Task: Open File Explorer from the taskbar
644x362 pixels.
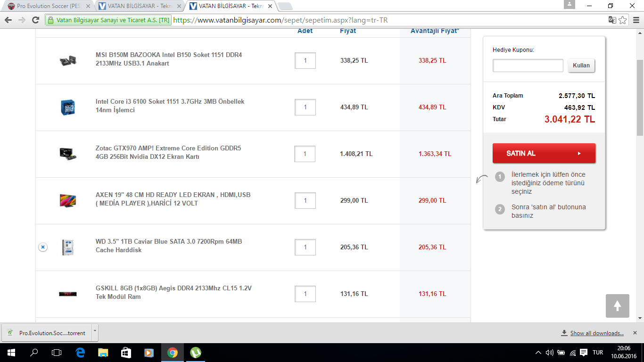Action: click(103, 353)
